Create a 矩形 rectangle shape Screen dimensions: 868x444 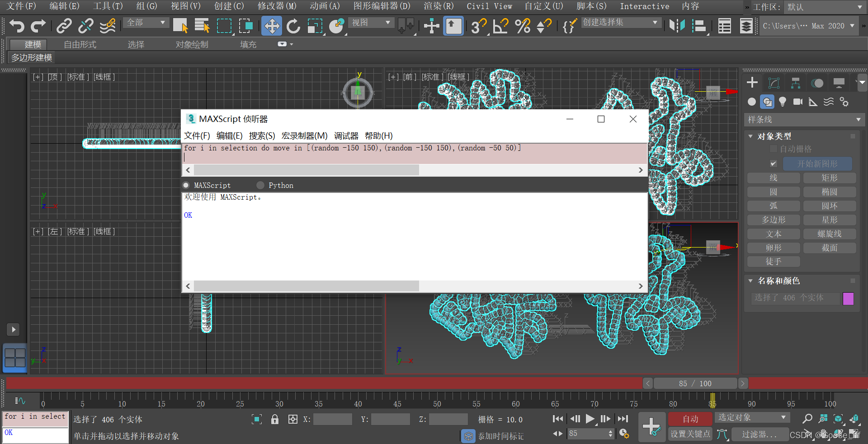click(x=830, y=178)
